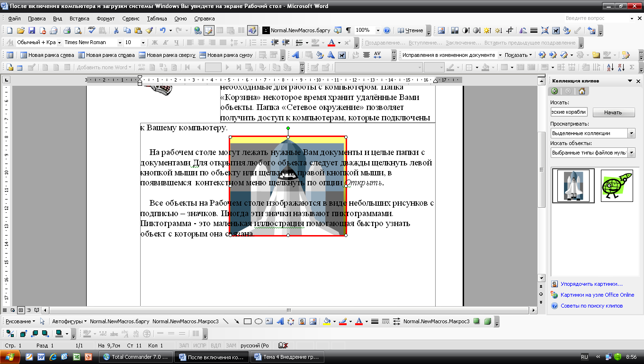Toggle the Drawing toolbar button

coord(252,30)
